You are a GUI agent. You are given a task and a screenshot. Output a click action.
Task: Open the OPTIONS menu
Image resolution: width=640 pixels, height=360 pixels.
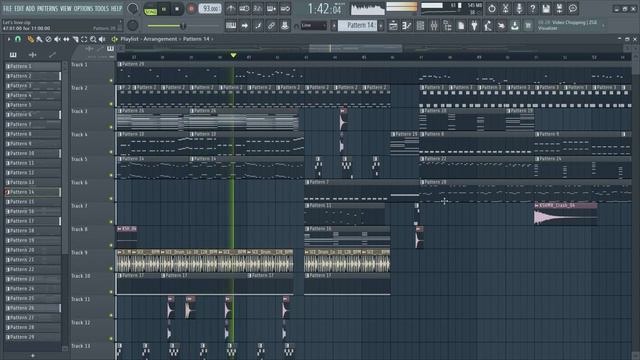pyautogui.click(x=84, y=9)
